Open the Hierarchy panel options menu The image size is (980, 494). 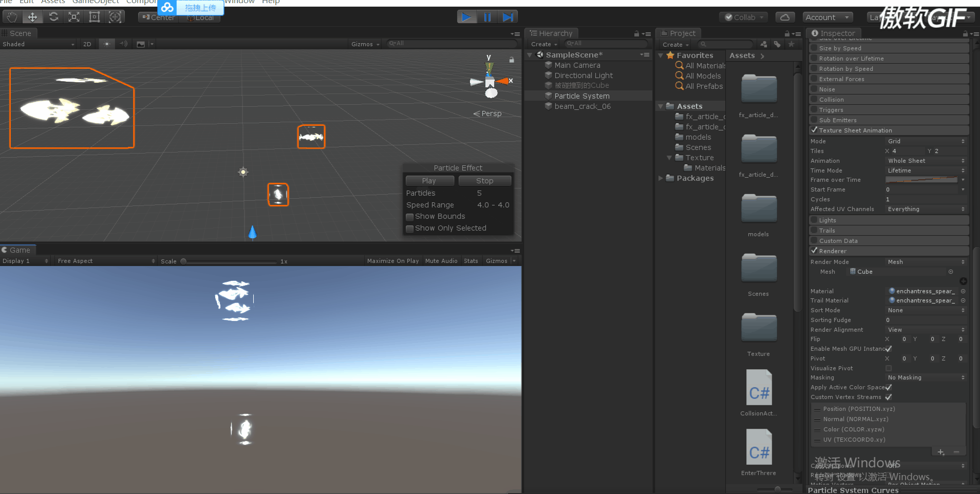[647, 34]
